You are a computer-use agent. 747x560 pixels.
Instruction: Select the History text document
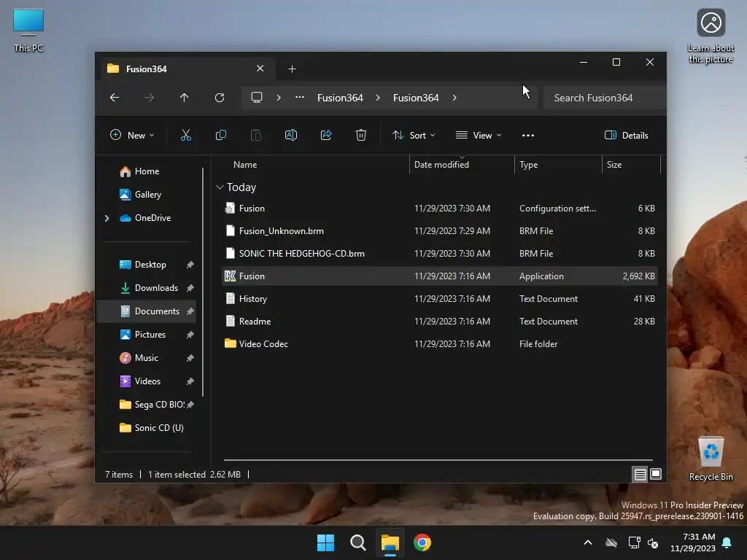point(440,299)
